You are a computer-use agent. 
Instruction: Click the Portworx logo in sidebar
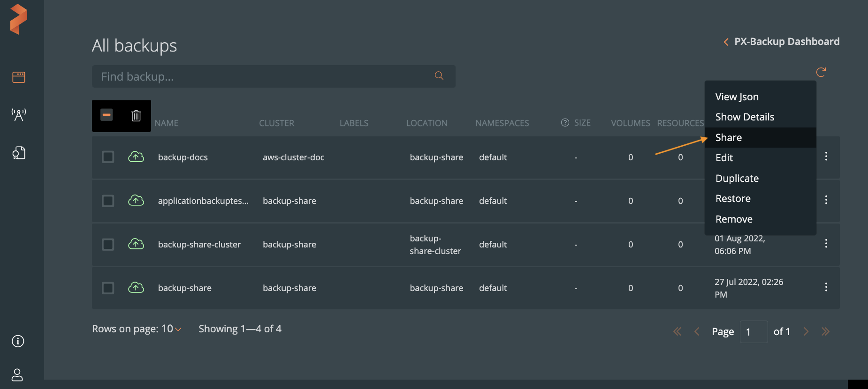[19, 19]
